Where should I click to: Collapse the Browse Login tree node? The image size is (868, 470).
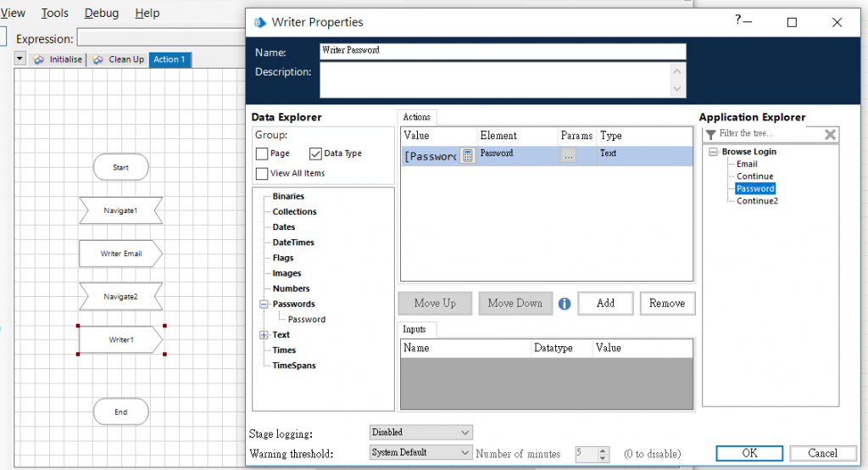[x=714, y=152]
